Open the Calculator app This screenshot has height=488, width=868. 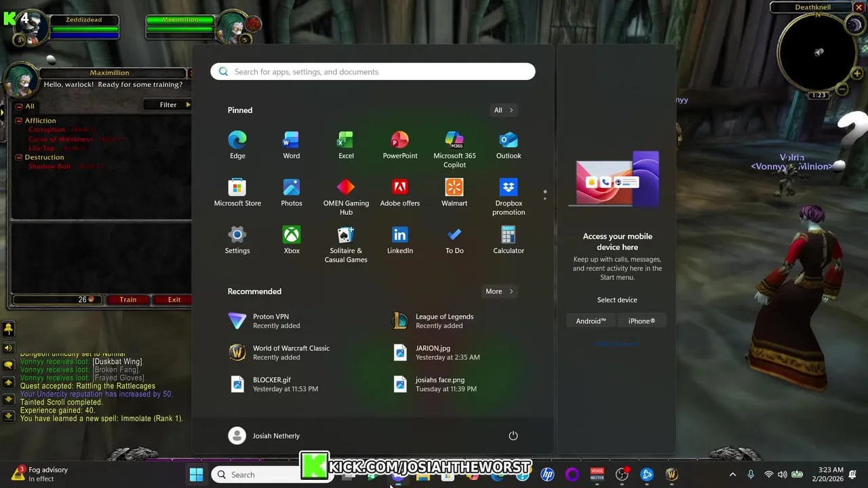509,240
